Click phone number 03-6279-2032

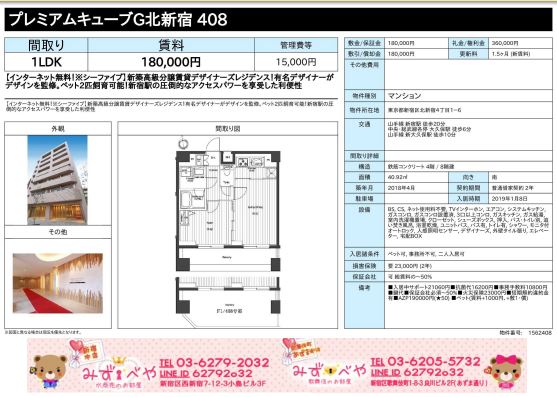pos(214,363)
